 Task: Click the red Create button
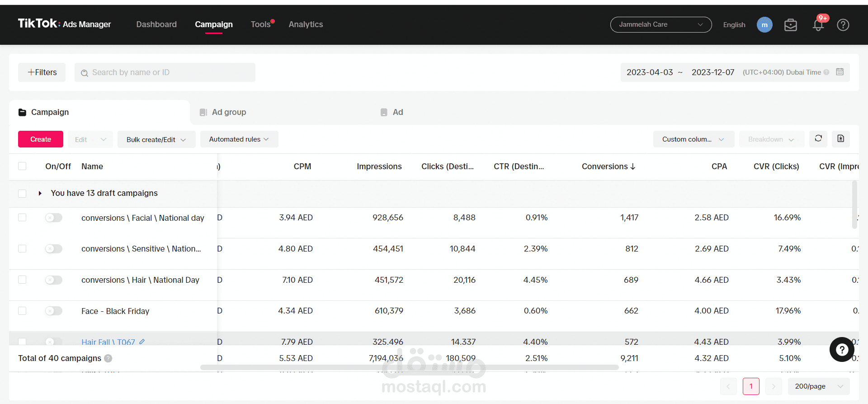pyautogui.click(x=41, y=139)
